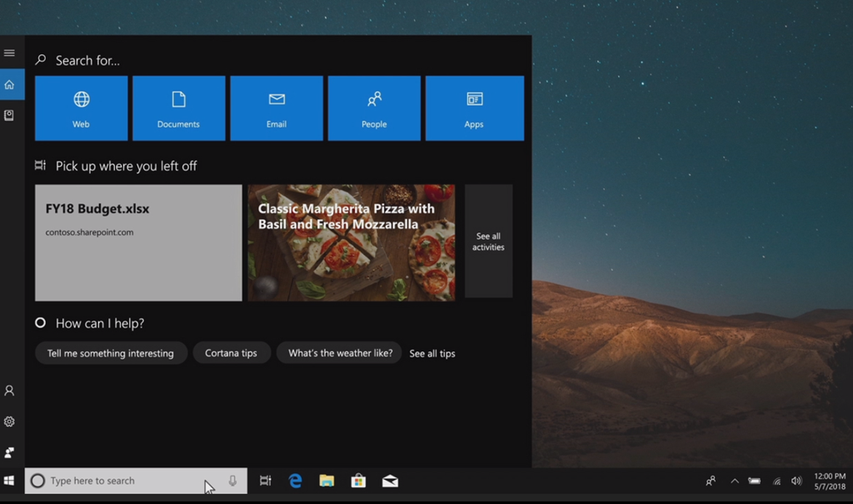The width and height of the screenshot is (853, 504).
Task: Open Task View from the taskbar
Action: (x=266, y=481)
